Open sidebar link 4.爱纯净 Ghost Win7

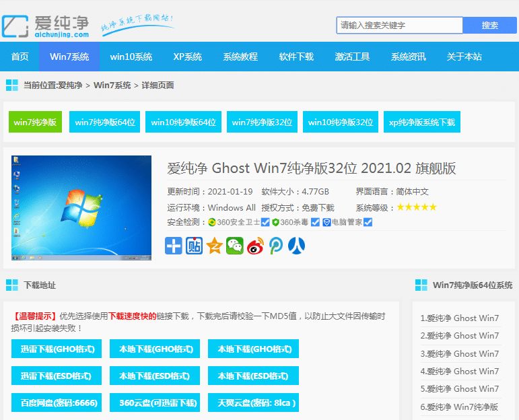[x=459, y=371]
